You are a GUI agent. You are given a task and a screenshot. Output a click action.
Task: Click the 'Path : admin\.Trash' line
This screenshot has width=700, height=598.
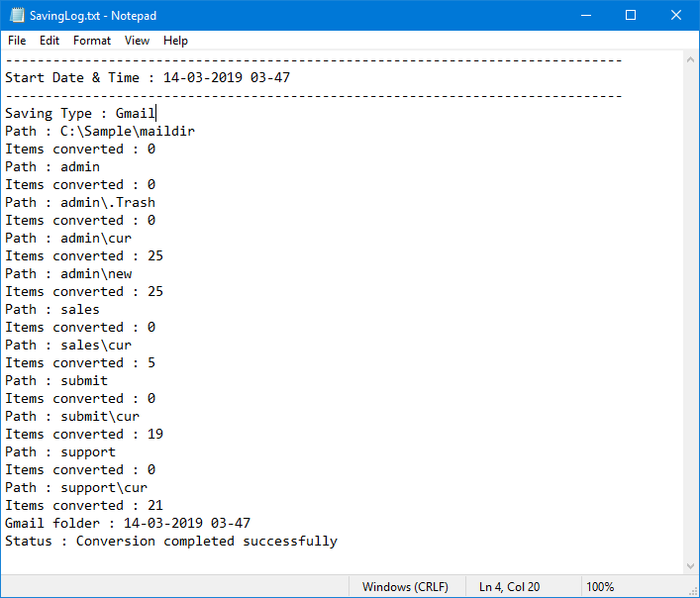pyautogui.click(x=80, y=203)
